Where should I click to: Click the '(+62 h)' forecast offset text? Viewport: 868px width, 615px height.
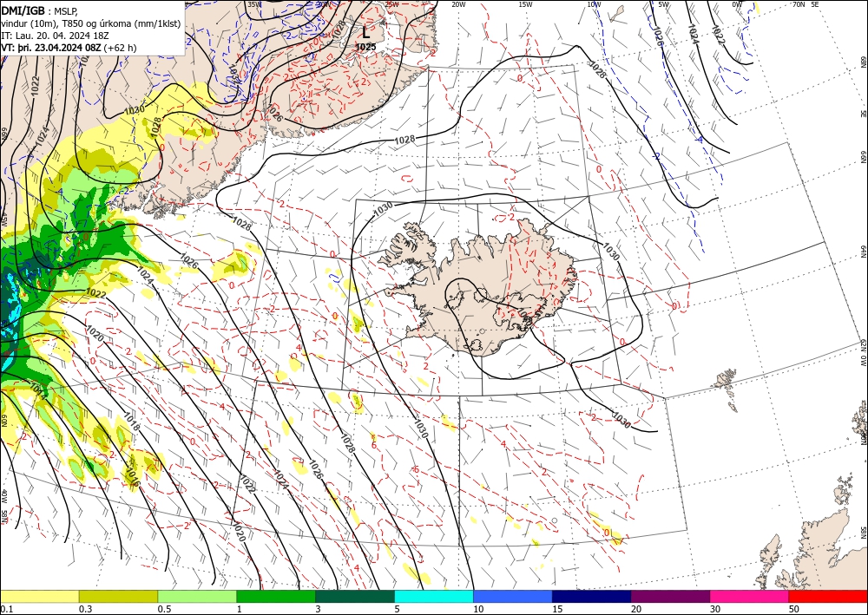tap(120, 48)
